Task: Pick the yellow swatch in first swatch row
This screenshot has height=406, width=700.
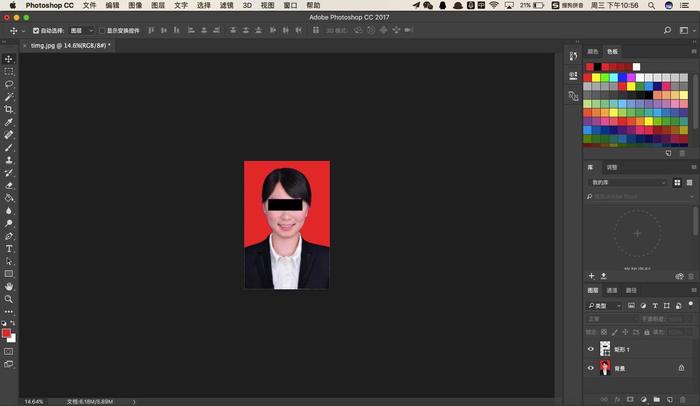Action: (596, 78)
